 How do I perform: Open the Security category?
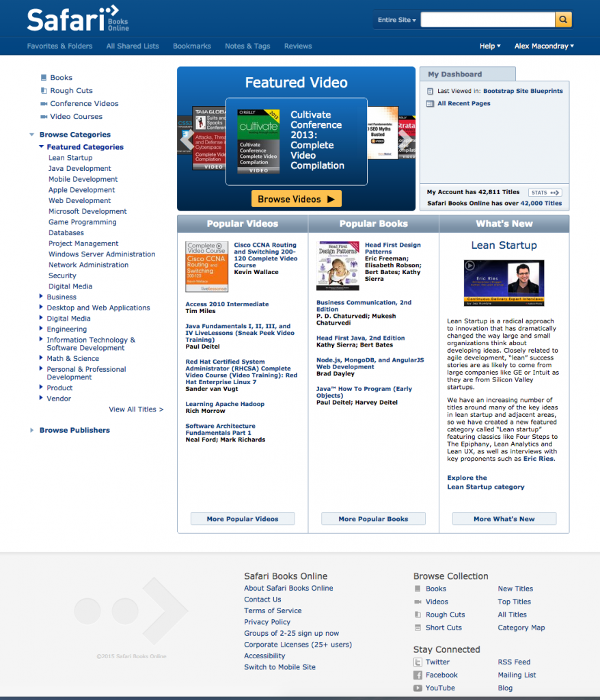click(x=62, y=275)
